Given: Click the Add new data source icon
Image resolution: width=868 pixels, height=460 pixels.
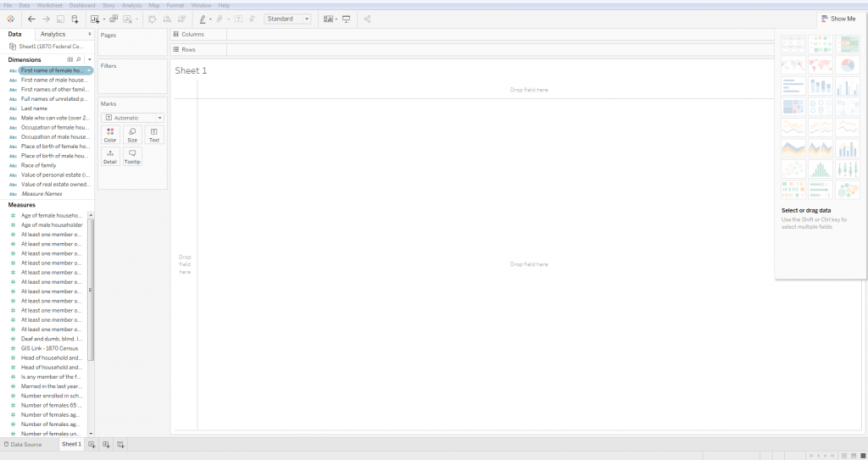Looking at the screenshot, I should [75, 19].
